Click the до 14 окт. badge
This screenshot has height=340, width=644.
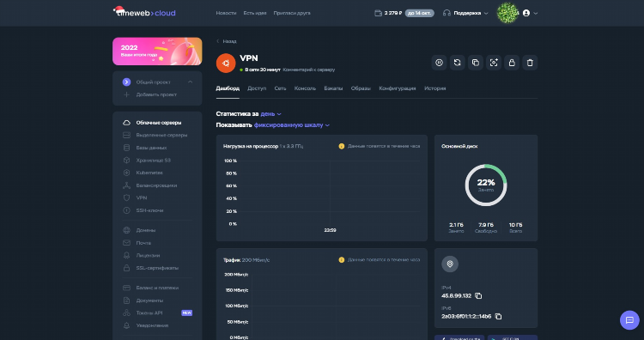pos(419,13)
